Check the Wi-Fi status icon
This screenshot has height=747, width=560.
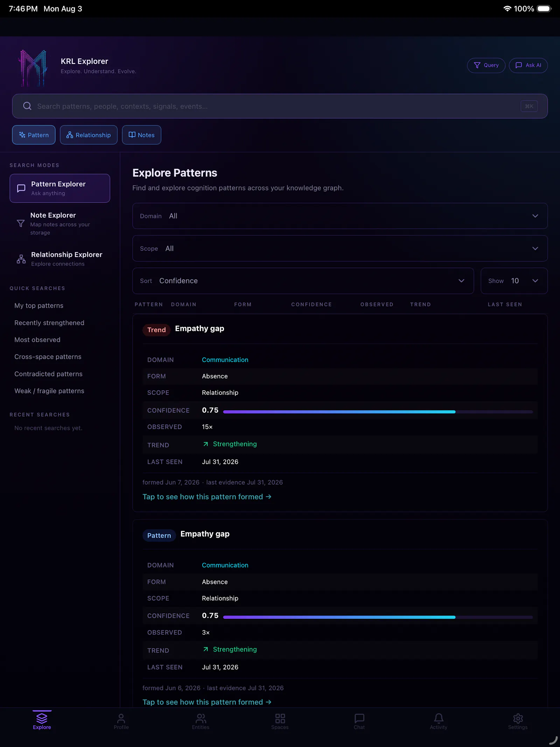507,9
